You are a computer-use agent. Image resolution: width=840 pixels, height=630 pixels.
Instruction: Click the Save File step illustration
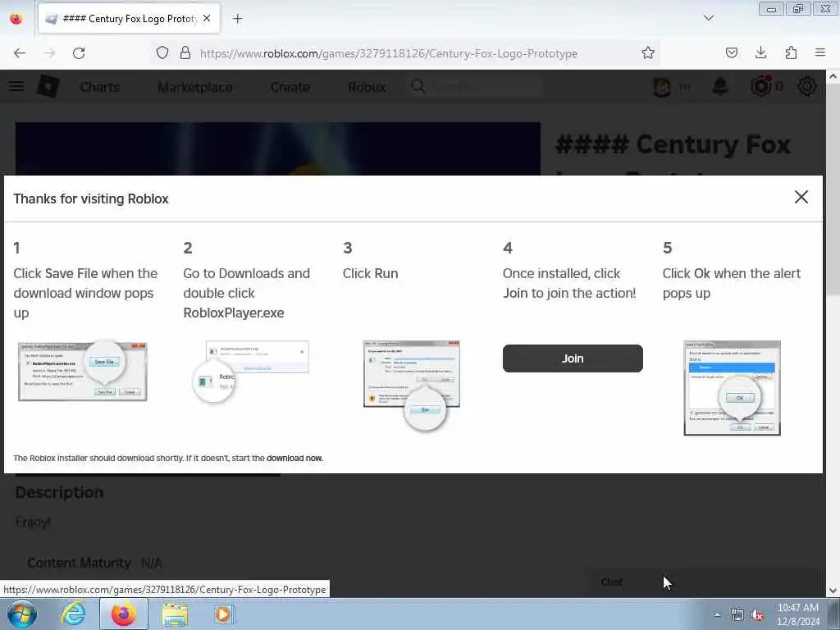[x=83, y=370]
